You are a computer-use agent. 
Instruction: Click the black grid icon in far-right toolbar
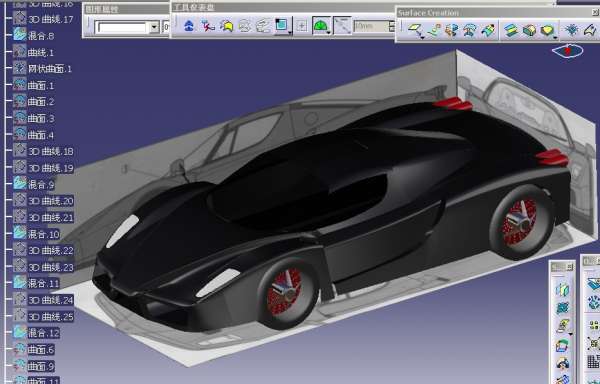[593, 361]
